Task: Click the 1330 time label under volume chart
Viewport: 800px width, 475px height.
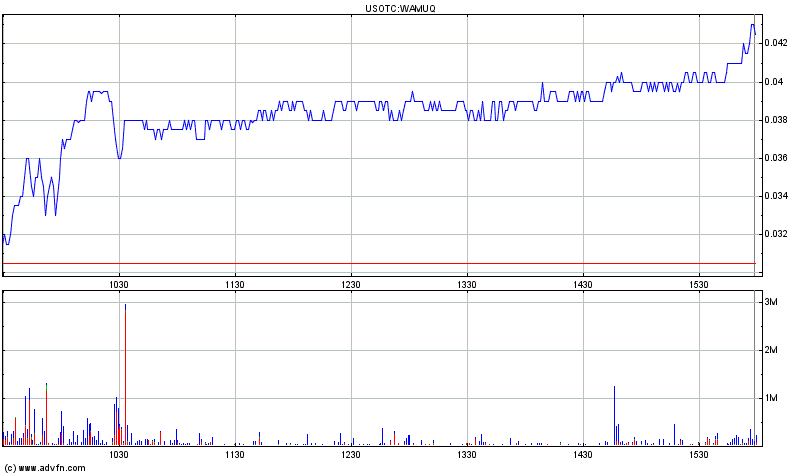Action: tap(467, 455)
